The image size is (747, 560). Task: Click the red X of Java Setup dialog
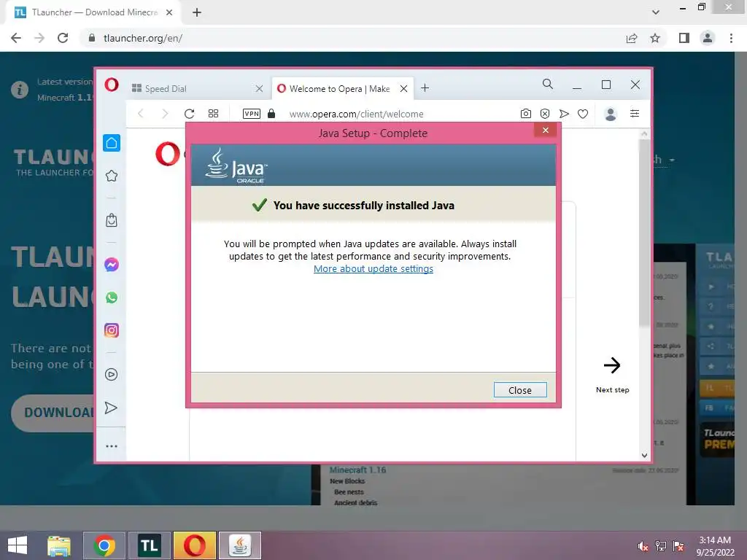pos(545,130)
